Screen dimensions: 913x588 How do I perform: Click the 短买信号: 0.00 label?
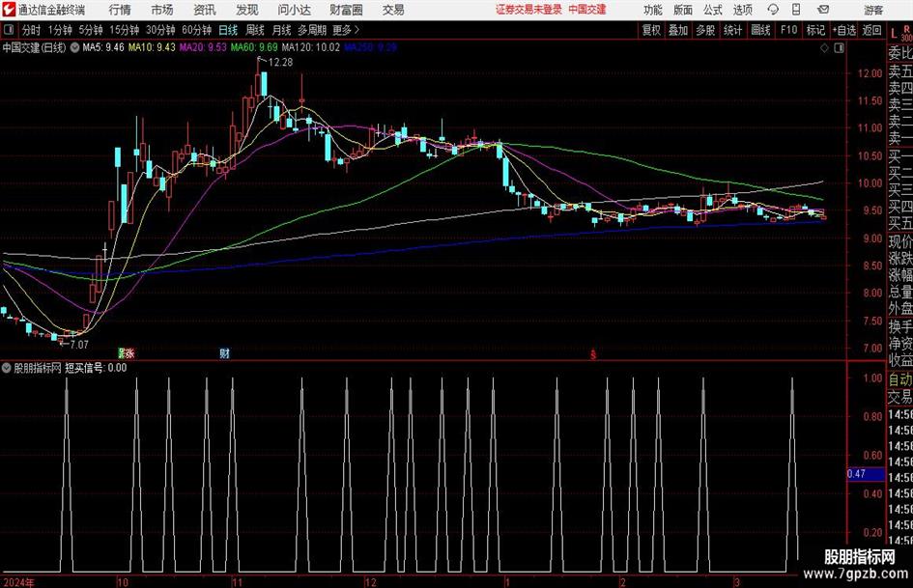96,368
